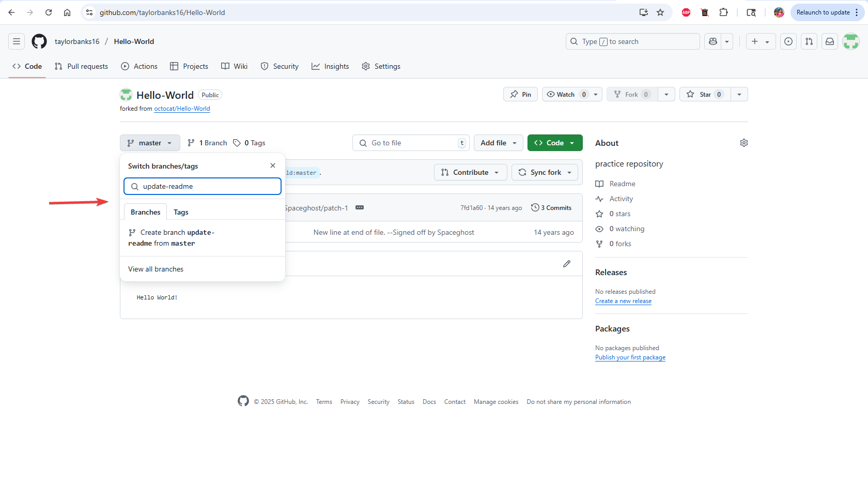Open octocat/Hello-World fork source link
Screen dimensions: 868x497
(182, 109)
